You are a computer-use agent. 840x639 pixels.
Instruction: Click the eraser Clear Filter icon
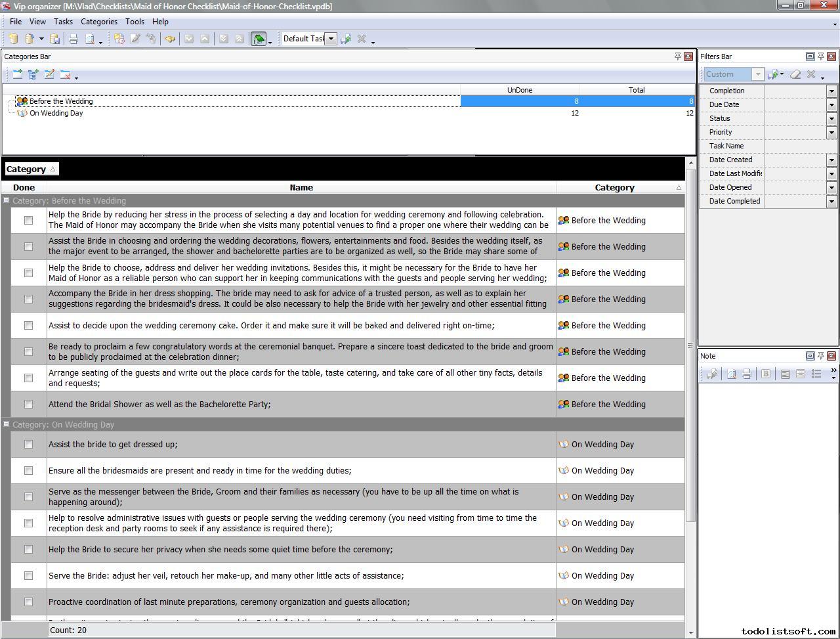click(795, 74)
